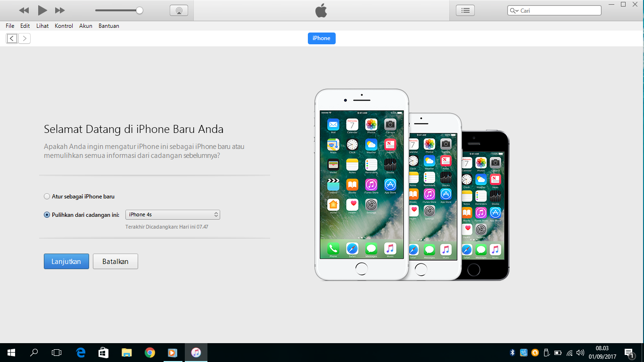Click the Terakhir Dicadangkan: Hari ini 07.47 text

point(167,227)
